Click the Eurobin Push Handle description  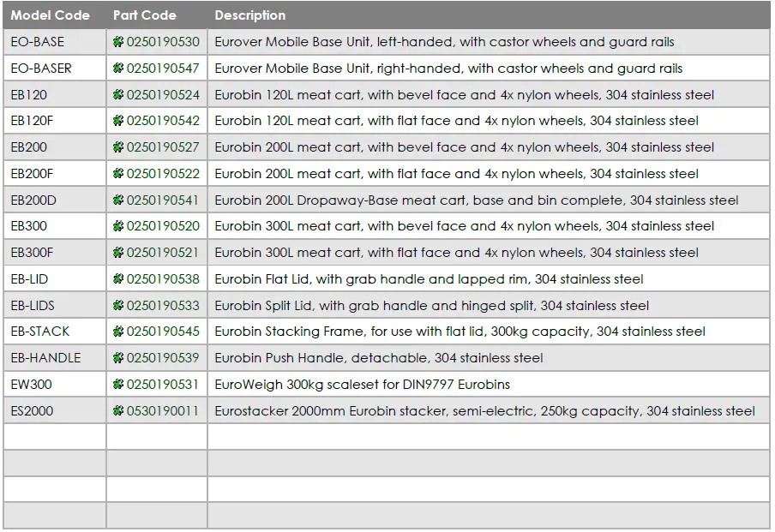[x=379, y=358]
